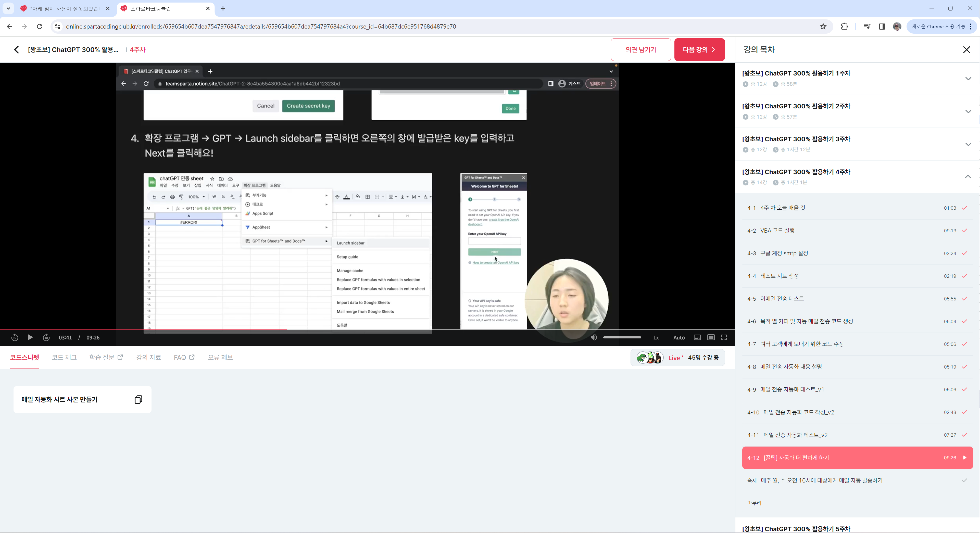Open lecture 4-8 메일 전송 자동화 내용 설명
This screenshot has height=533, width=980.
[x=858, y=367]
